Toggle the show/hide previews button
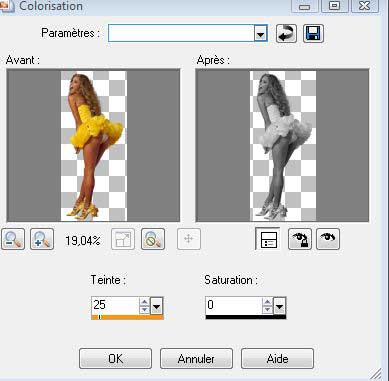The width and height of the screenshot is (389, 381). 268,239
